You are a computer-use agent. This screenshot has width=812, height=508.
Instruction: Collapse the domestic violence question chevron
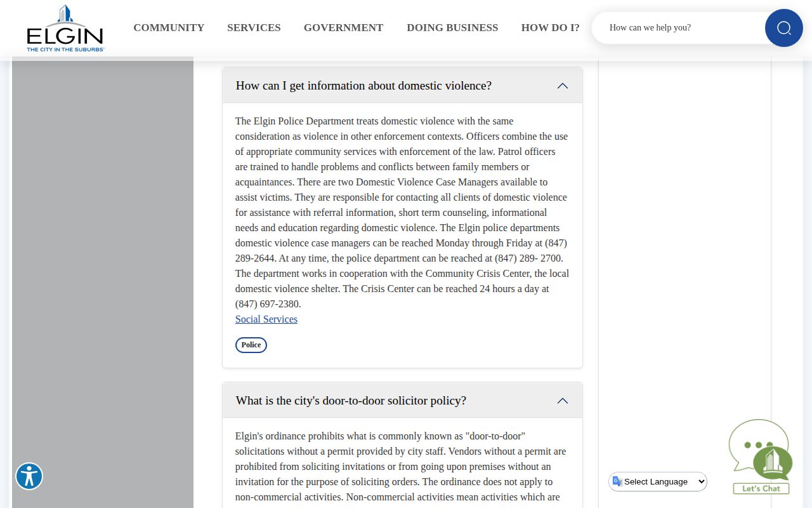pos(563,86)
